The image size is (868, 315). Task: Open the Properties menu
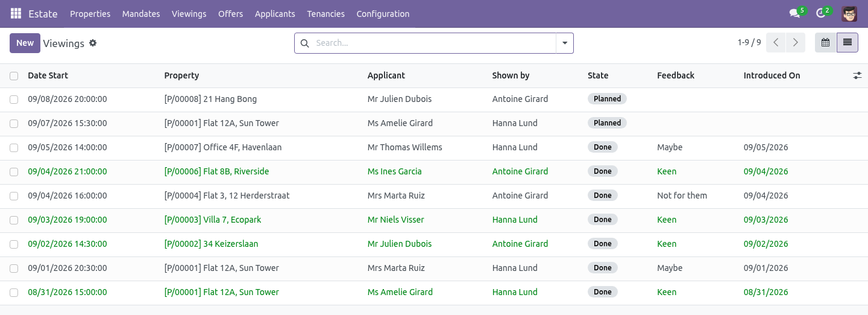click(x=90, y=13)
